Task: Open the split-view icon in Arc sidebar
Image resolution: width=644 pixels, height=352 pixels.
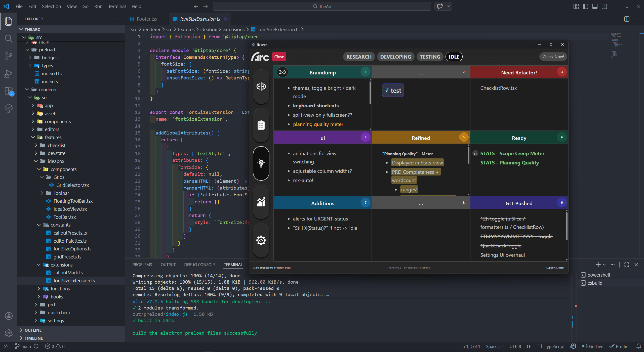Action: (x=261, y=86)
